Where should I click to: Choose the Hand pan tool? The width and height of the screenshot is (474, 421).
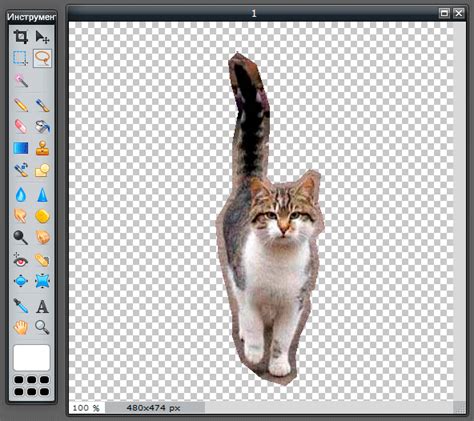[21, 327]
